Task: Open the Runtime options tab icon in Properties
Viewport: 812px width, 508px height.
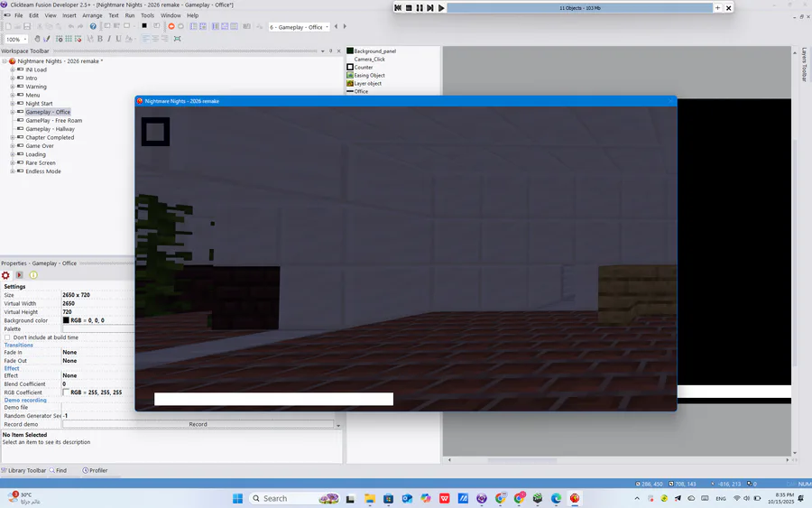Action: [x=19, y=275]
